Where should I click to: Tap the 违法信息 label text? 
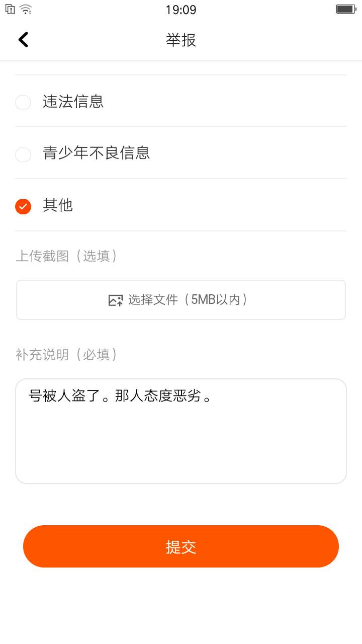tap(73, 102)
